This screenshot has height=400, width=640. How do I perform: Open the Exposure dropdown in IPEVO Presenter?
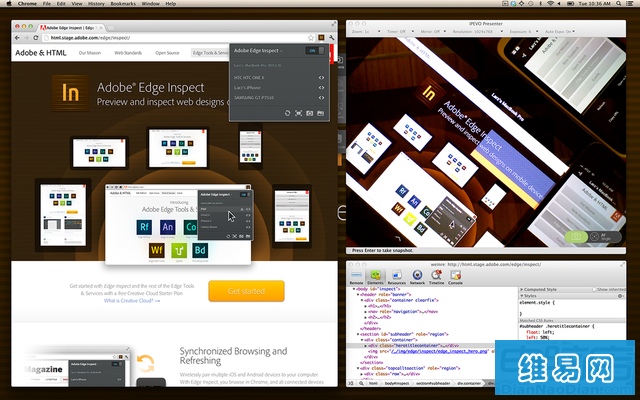pyautogui.click(x=524, y=31)
